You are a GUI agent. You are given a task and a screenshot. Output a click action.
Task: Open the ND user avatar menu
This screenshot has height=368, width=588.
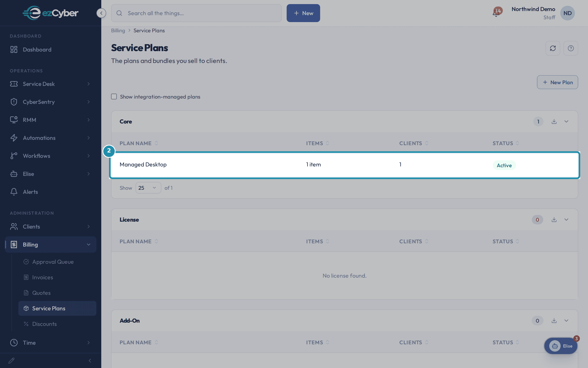[567, 13]
